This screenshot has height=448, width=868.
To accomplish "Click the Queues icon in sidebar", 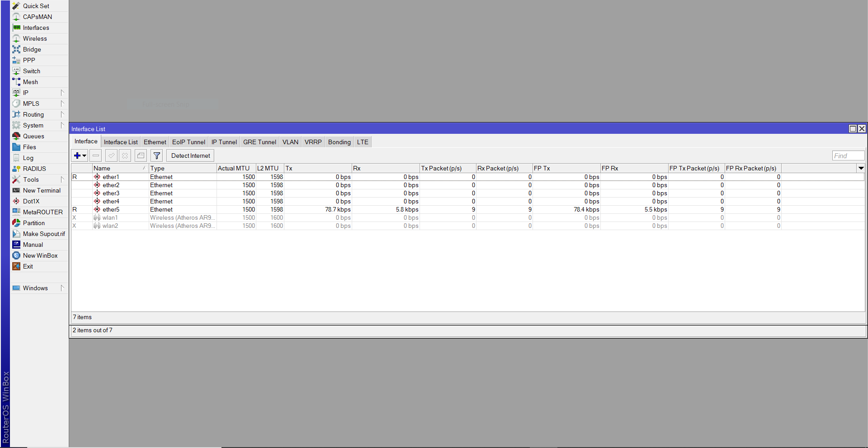I will tap(16, 136).
